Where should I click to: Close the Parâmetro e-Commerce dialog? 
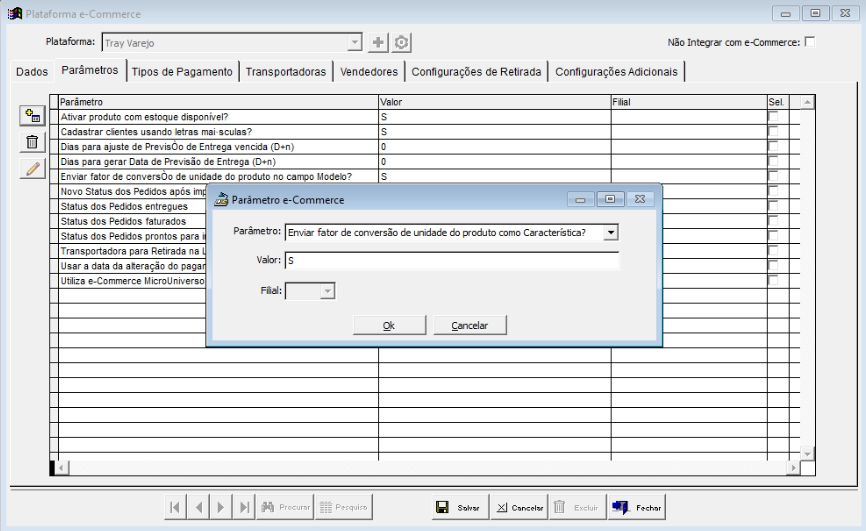pyautogui.click(x=640, y=199)
